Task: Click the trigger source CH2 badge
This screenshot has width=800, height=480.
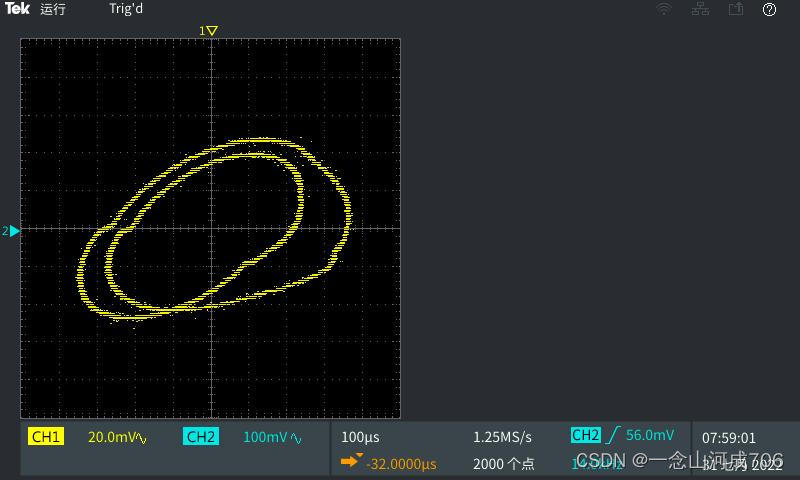Action: (586, 435)
